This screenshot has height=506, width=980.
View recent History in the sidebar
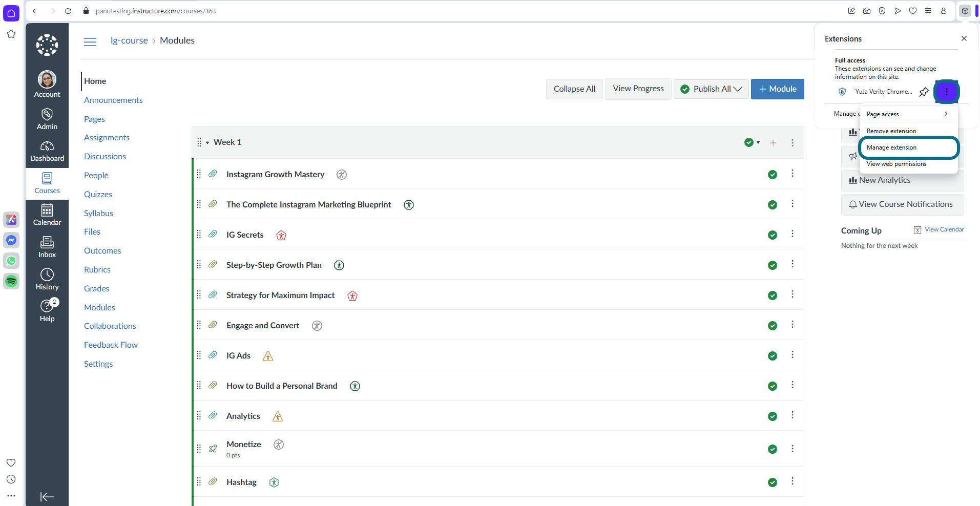click(47, 279)
